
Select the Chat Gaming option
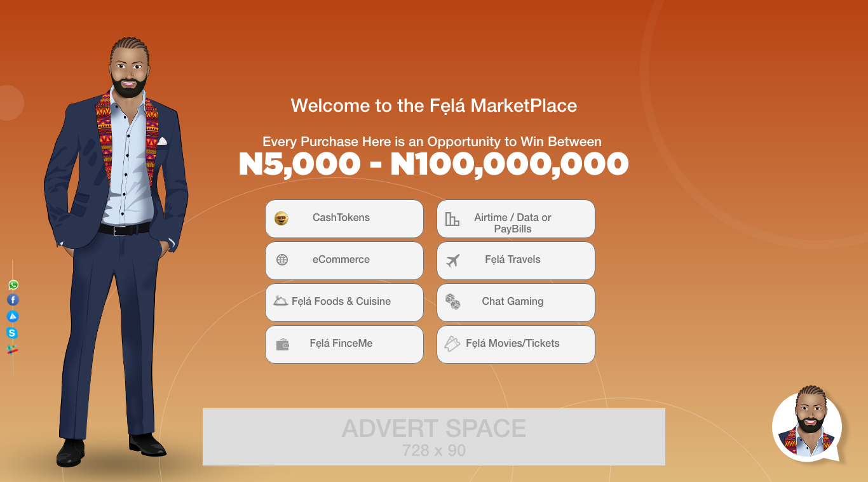point(516,302)
